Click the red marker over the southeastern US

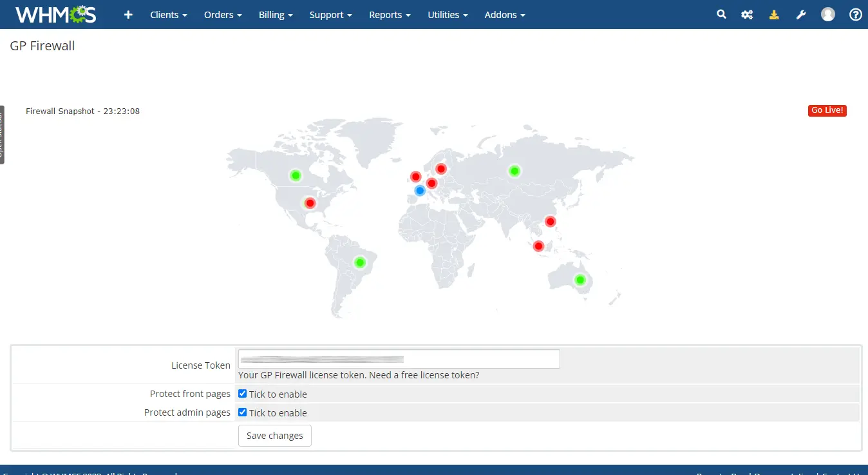[x=310, y=203]
